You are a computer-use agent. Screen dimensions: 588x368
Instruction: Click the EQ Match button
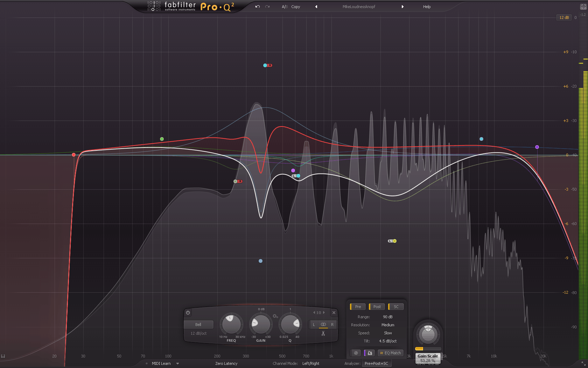(x=391, y=353)
